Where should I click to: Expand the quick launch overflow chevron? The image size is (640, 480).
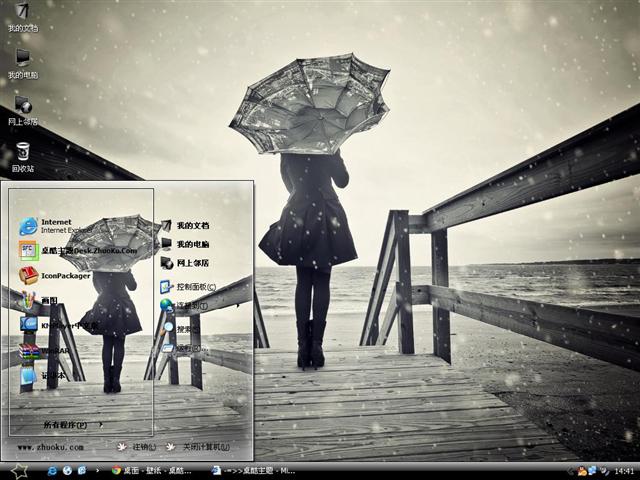pos(97,471)
